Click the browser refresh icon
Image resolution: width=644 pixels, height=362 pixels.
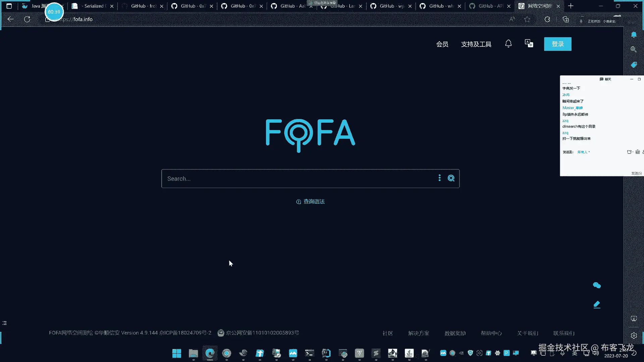[x=27, y=19]
